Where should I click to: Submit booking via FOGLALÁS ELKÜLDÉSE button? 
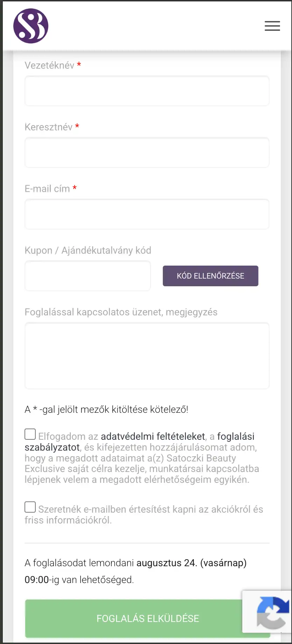pyautogui.click(x=147, y=618)
